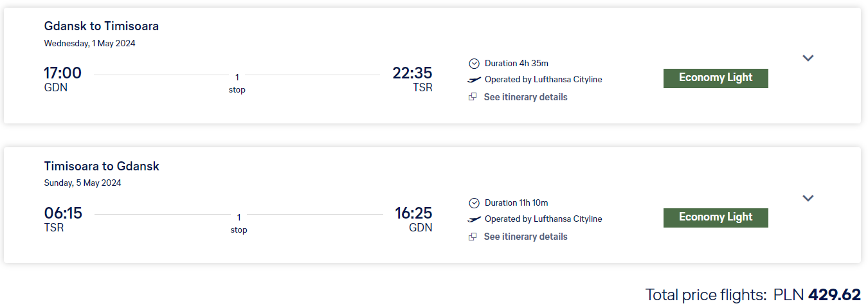Click the clock icon beside Duration 11h 10m

(x=474, y=203)
